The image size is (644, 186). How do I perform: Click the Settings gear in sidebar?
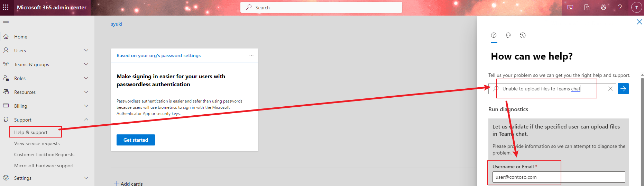(x=6, y=178)
